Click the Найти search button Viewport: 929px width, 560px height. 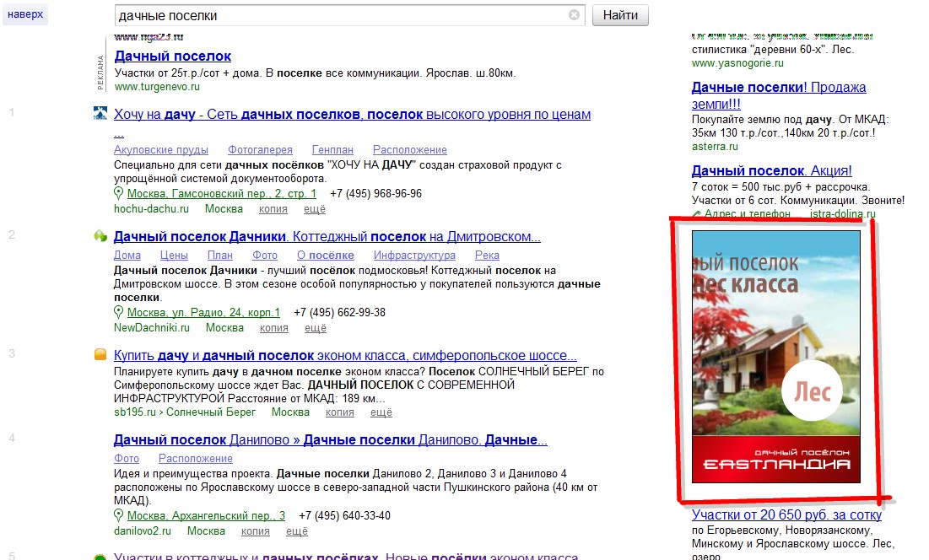click(620, 15)
